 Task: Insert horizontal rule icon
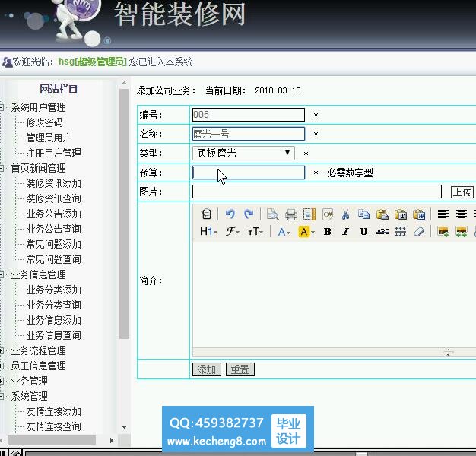coord(401,232)
